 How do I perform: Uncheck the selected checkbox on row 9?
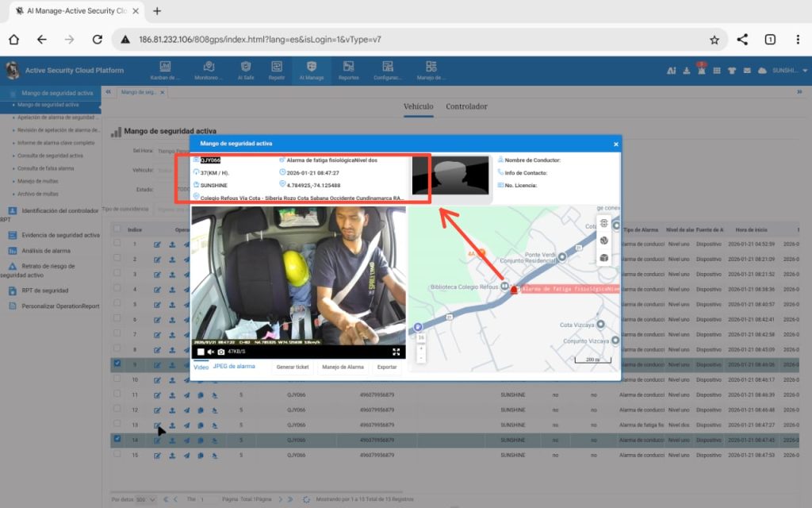click(117, 364)
